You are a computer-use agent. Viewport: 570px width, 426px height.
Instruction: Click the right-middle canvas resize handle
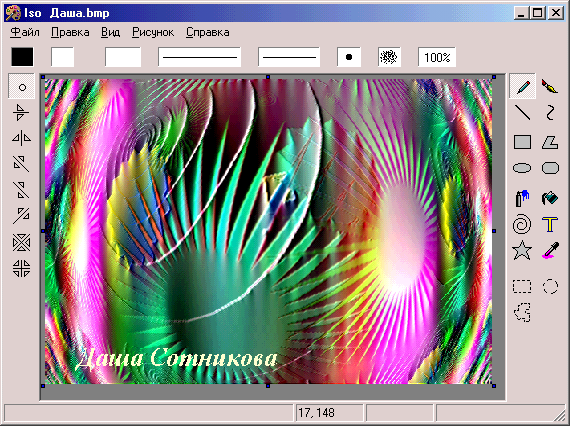point(494,231)
